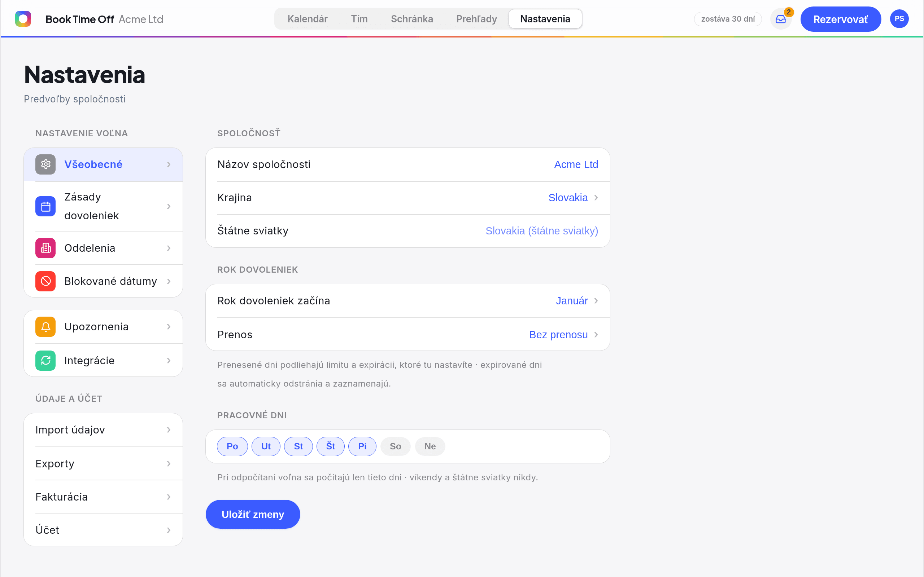Click the Book Time Off logo icon
The image size is (924, 577).
click(23, 19)
